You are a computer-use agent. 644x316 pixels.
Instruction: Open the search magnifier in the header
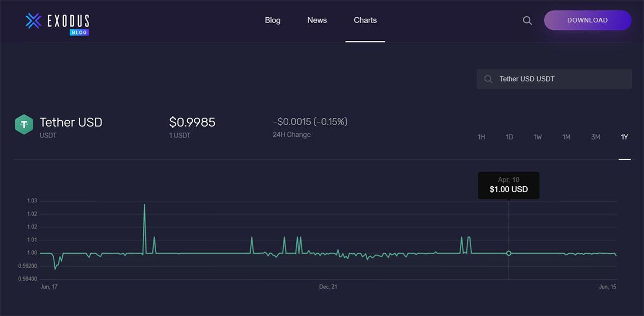click(x=528, y=20)
